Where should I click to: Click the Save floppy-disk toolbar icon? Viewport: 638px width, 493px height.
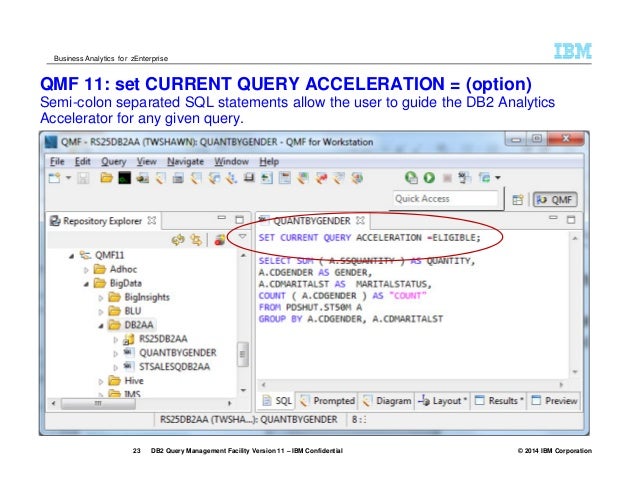[83, 178]
